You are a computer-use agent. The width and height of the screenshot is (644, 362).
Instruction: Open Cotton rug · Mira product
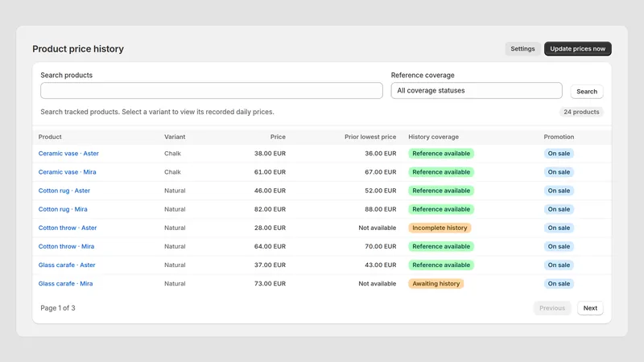pyautogui.click(x=63, y=209)
